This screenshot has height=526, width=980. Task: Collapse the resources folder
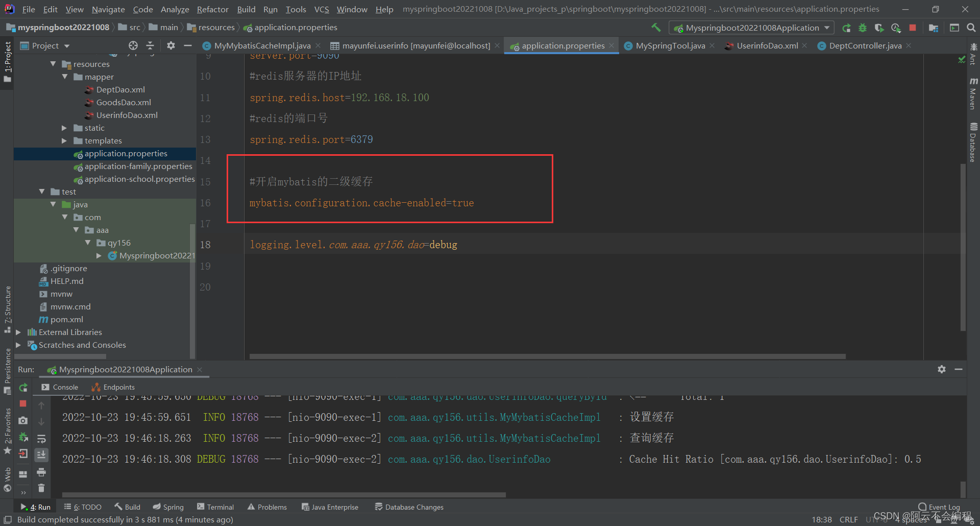[53, 64]
